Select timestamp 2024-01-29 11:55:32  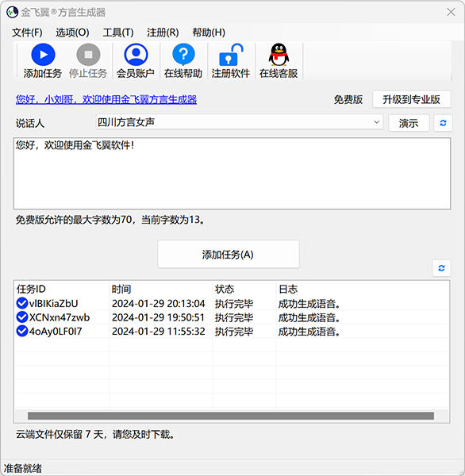tap(158, 332)
